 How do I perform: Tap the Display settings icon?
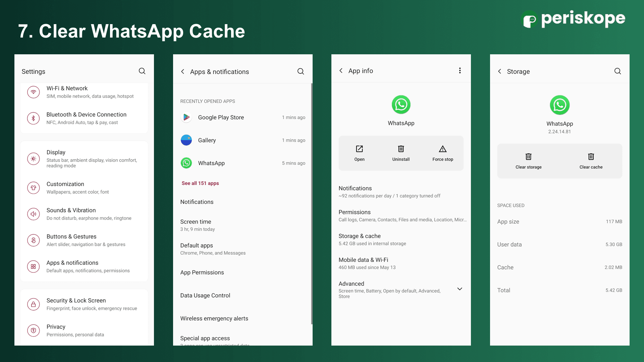tap(34, 159)
